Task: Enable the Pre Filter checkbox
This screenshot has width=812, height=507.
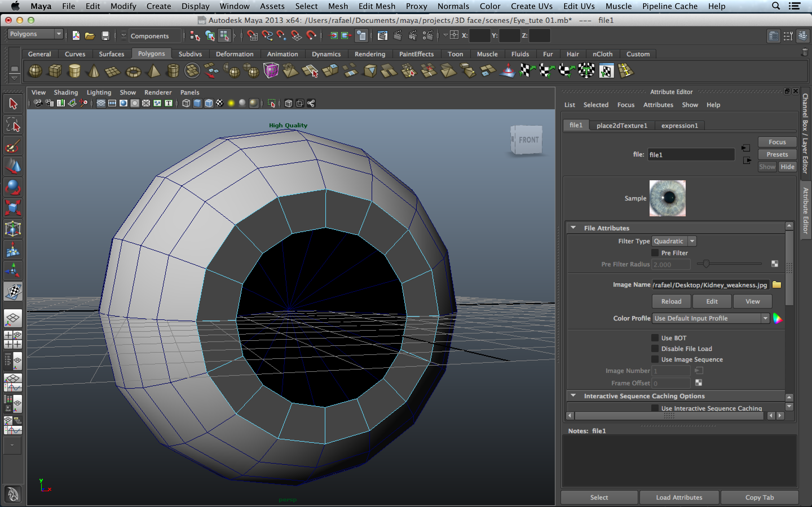Action: (x=655, y=253)
